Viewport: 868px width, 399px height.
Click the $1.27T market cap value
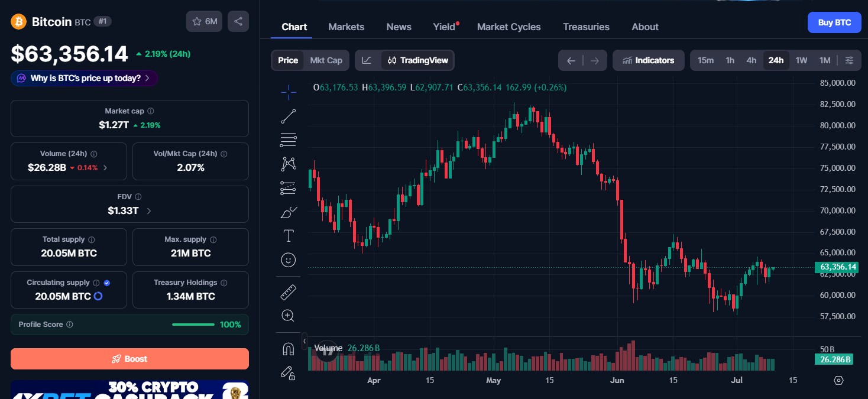click(114, 125)
